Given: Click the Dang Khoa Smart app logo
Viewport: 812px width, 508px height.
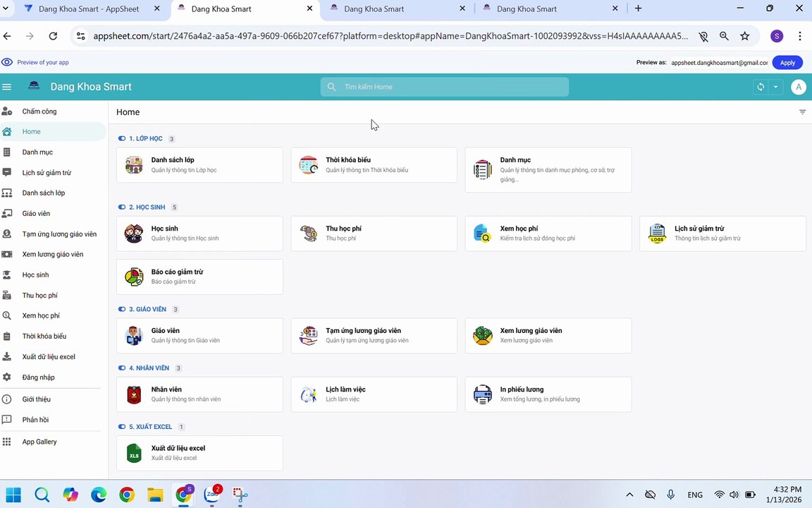Looking at the screenshot, I should (x=34, y=86).
